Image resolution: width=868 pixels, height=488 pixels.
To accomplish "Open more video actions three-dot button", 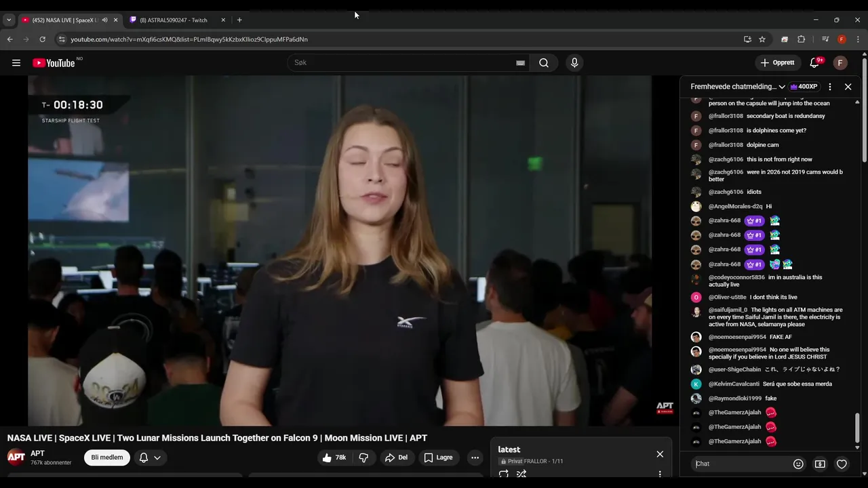I will 475,457.
